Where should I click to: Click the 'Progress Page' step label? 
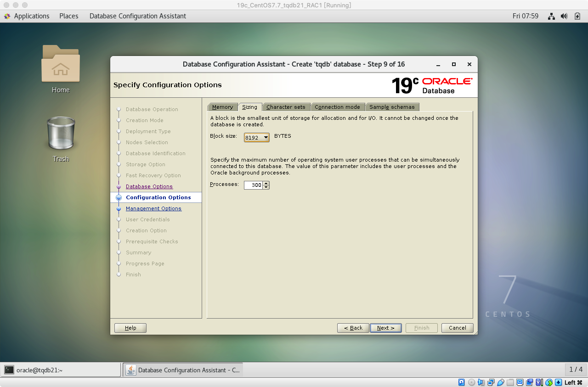145,264
